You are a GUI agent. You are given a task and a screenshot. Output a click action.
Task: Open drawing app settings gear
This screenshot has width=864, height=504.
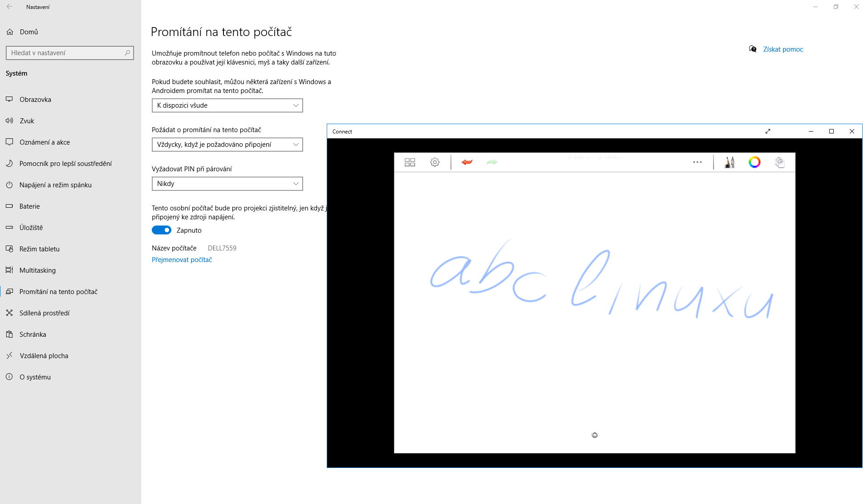point(435,162)
